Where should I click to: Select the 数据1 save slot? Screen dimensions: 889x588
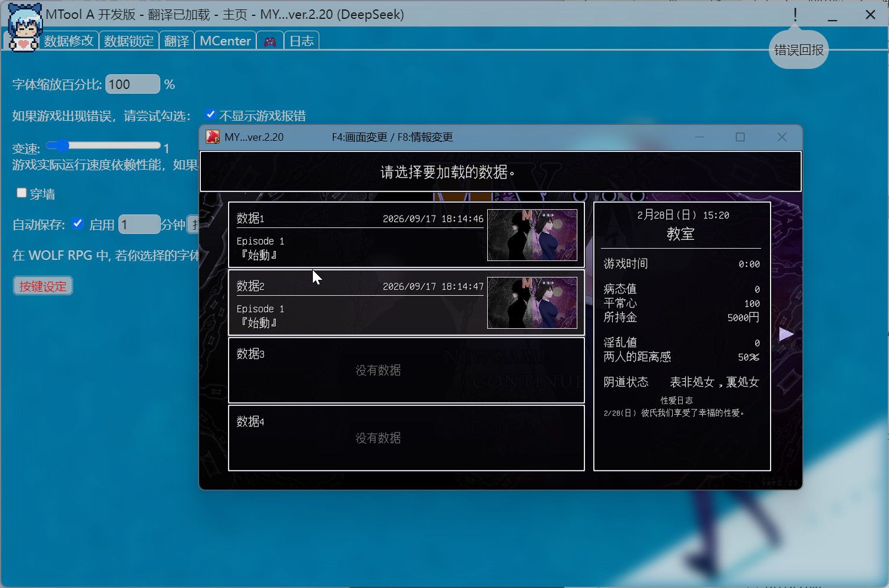pos(407,235)
